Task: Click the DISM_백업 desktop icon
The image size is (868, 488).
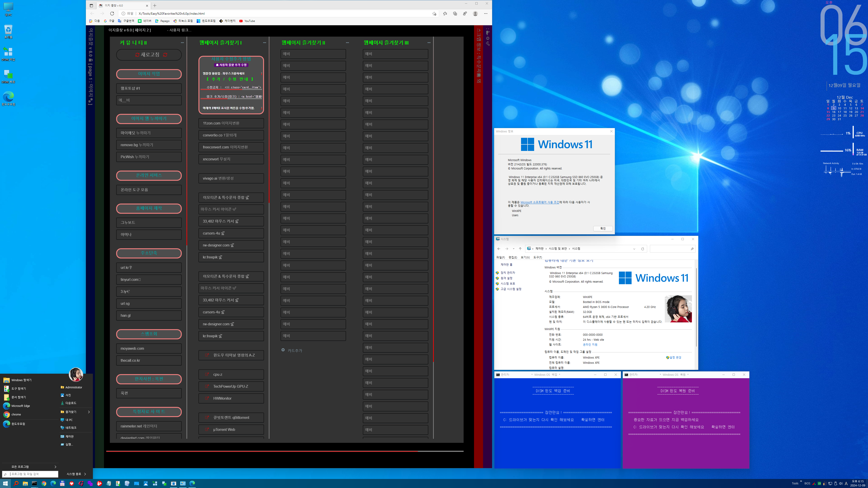Action: click(x=8, y=54)
